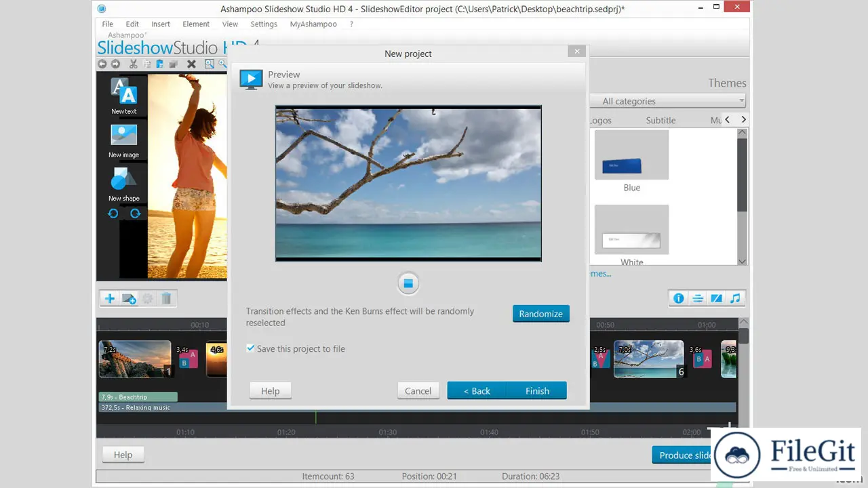This screenshot has height=488, width=868.
Task: Open the File menu
Action: click(x=107, y=24)
